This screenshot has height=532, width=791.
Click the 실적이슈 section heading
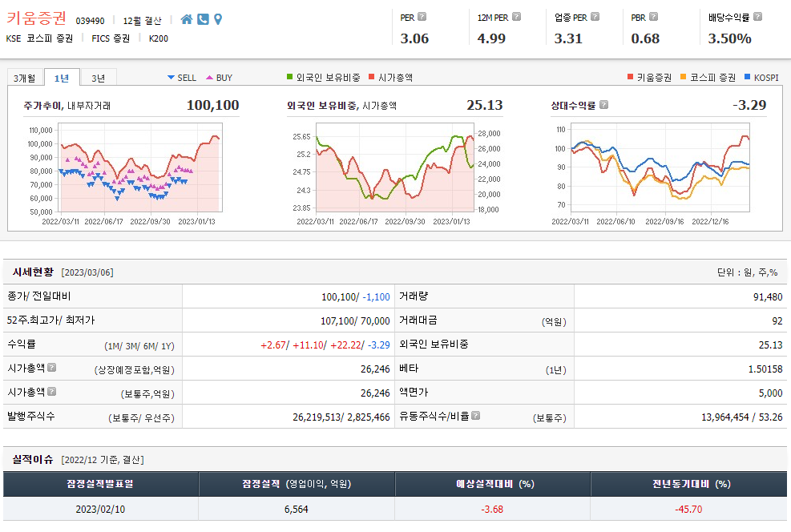point(33,459)
